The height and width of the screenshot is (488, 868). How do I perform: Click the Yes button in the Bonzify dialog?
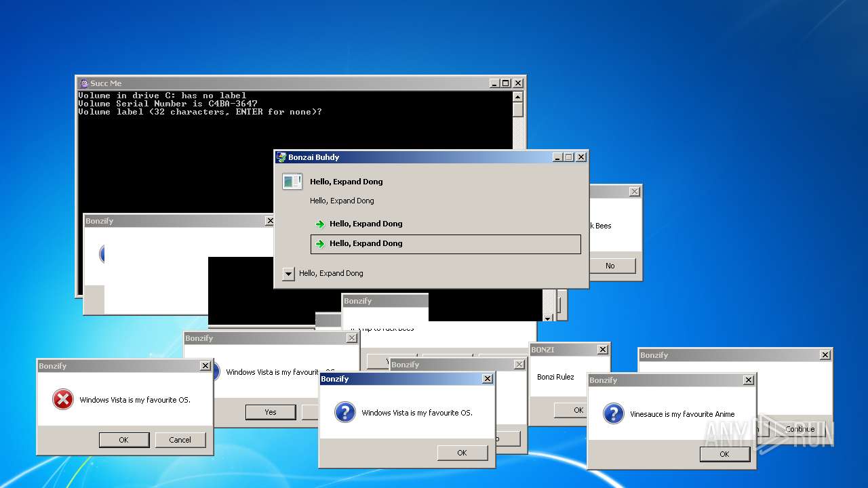pos(271,412)
